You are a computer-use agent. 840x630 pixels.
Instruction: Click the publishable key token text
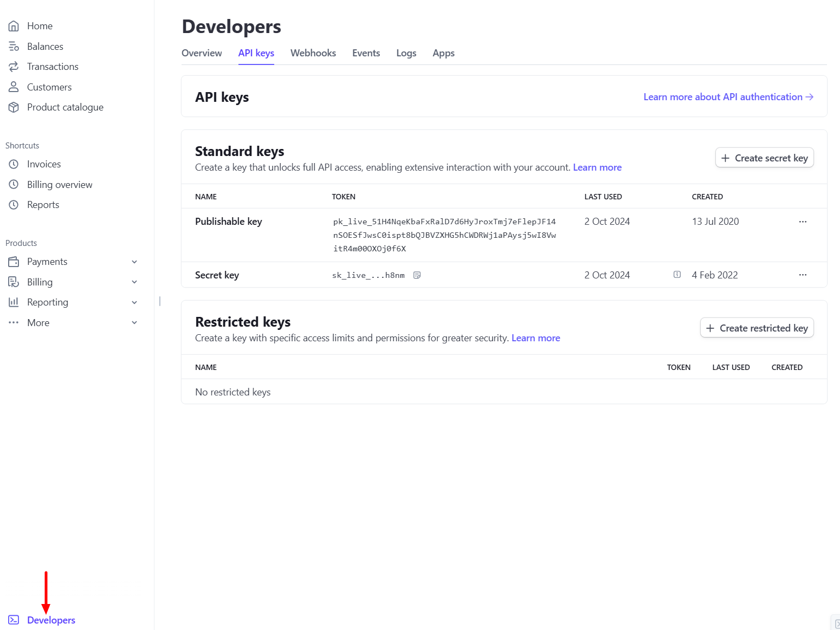[x=444, y=235]
